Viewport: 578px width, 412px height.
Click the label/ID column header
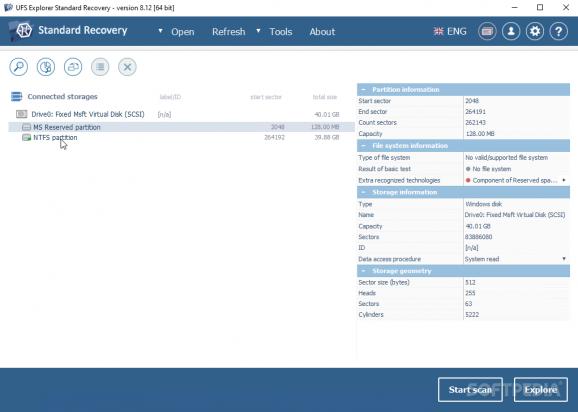tap(170, 97)
